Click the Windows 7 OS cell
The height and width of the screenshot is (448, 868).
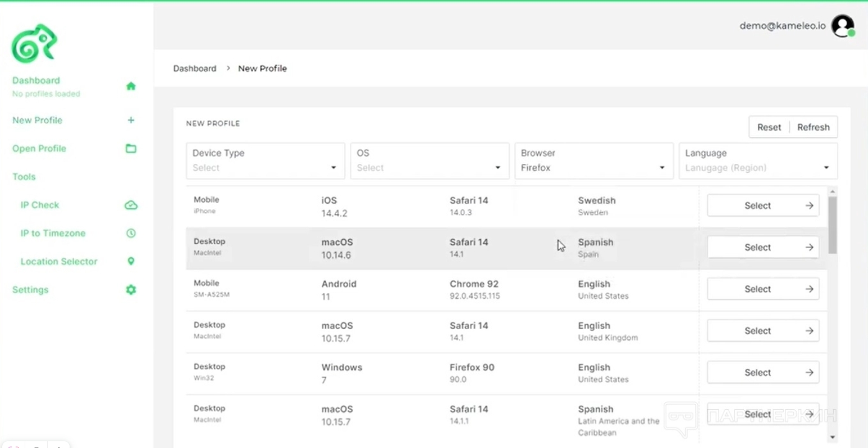pos(342,373)
